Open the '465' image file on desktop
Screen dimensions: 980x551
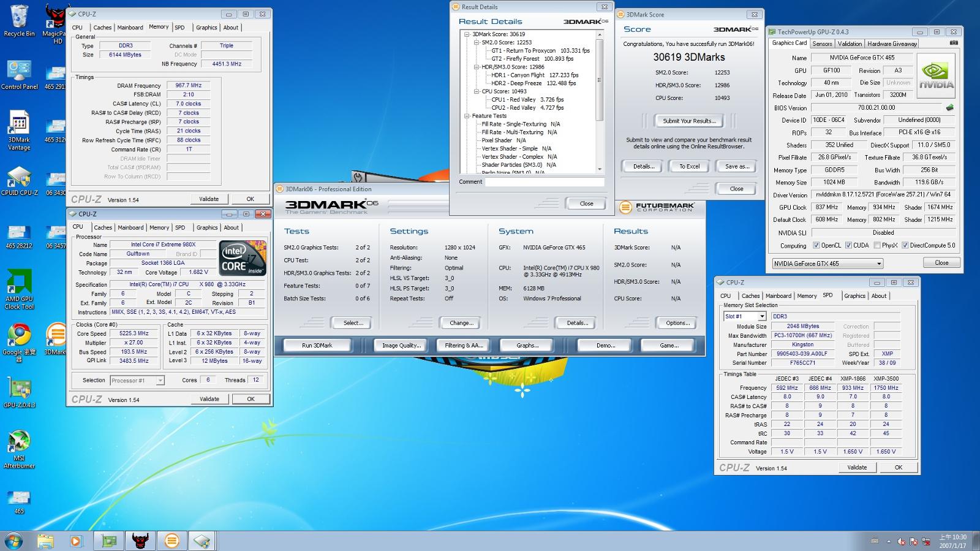click(19, 502)
